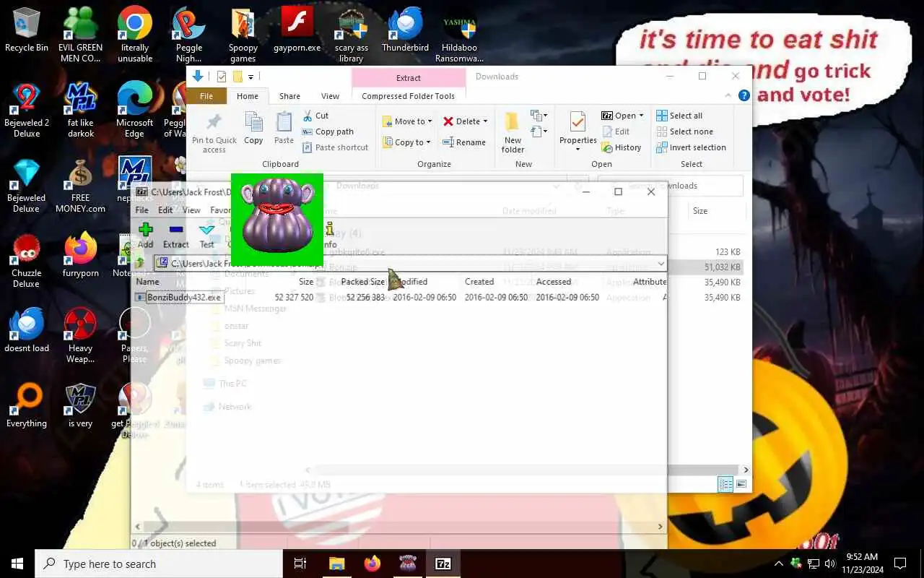Go up one folder level in 7-Zip
Viewport: 924px width, 578px height.
tap(141, 263)
